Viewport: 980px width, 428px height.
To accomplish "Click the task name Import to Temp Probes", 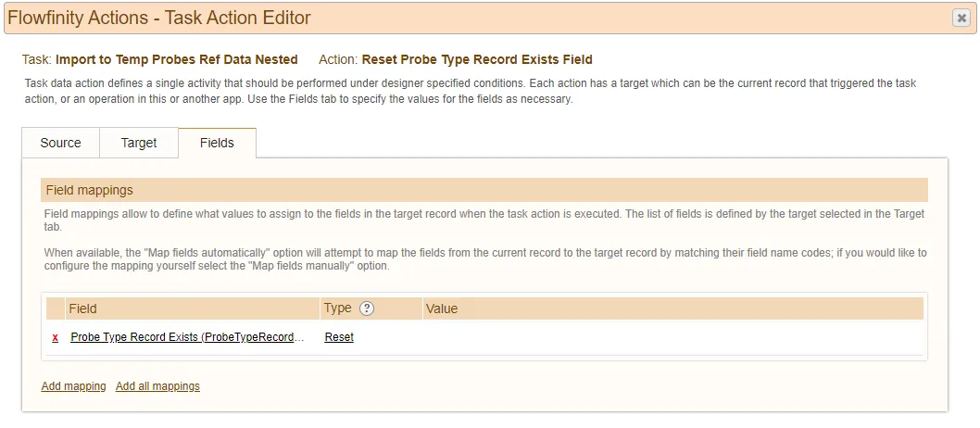I will coord(176,60).
